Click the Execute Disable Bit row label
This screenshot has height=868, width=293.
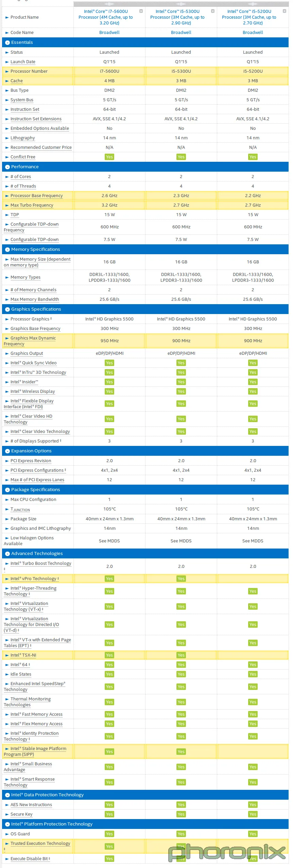(x=30, y=859)
